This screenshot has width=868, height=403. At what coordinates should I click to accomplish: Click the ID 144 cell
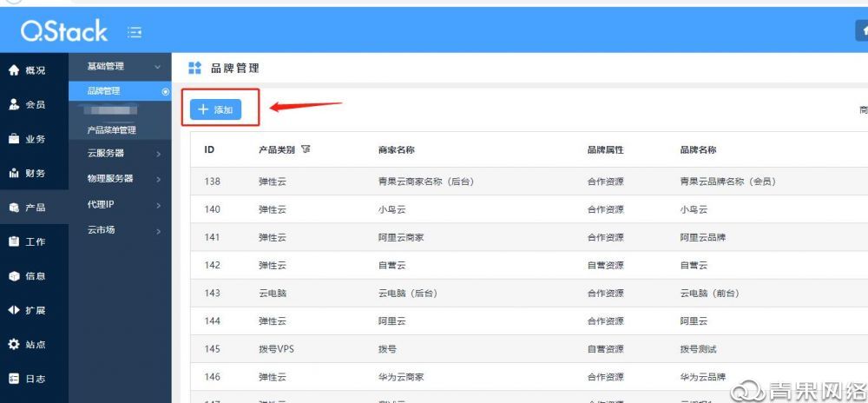pos(212,321)
